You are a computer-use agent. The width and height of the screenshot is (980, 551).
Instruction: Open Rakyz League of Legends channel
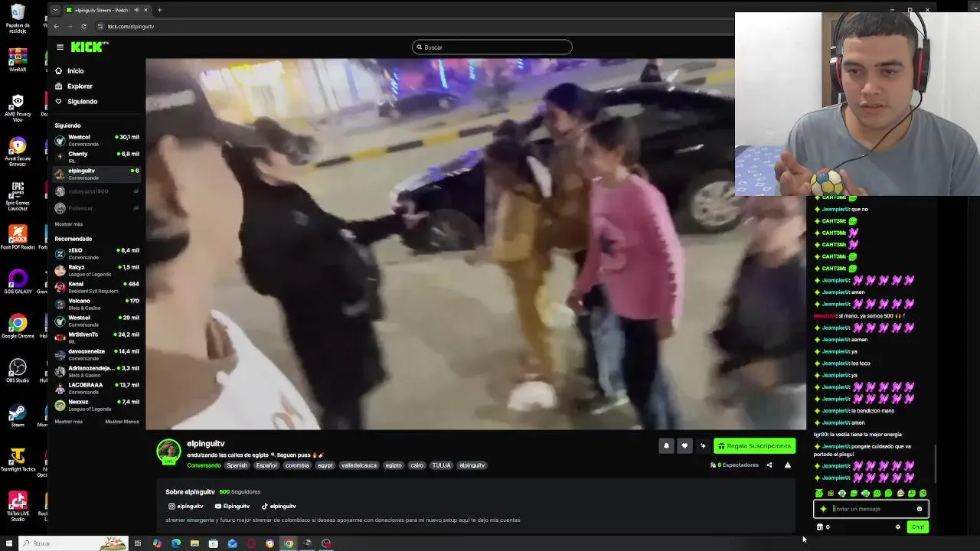(x=97, y=270)
